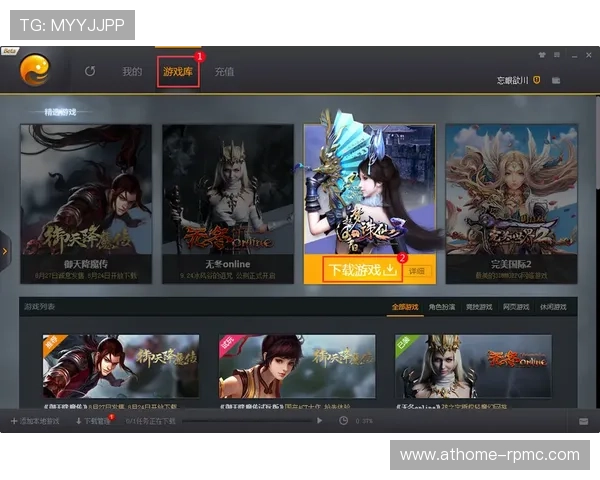Expand the left side panel arrow
The height and width of the screenshot is (480, 600).
5,251
